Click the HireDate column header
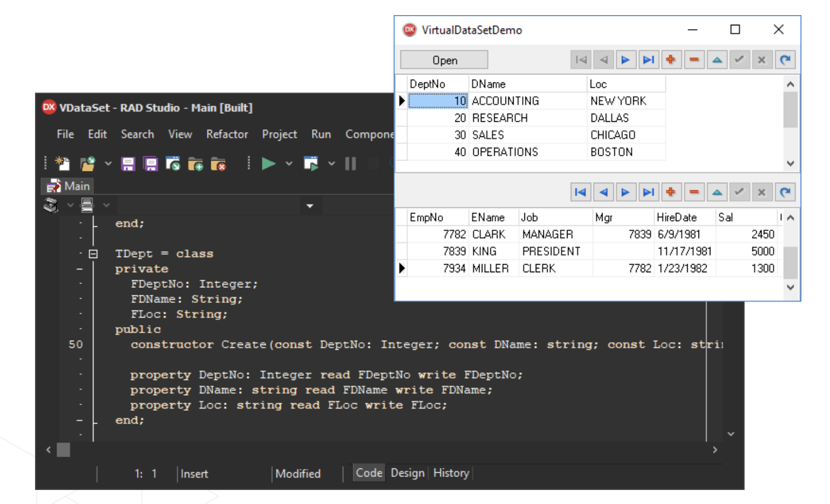Image resolution: width=830 pixels, height=504 pixels. pos(685,218)
